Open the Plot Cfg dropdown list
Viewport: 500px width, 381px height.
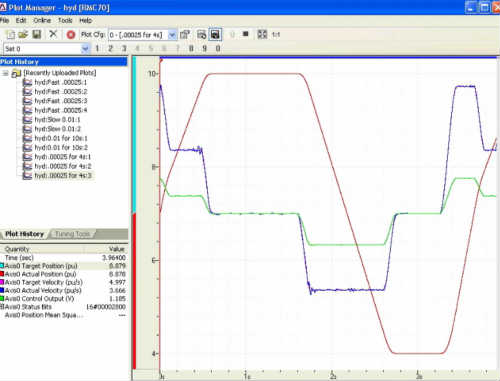tap(172, 35)
